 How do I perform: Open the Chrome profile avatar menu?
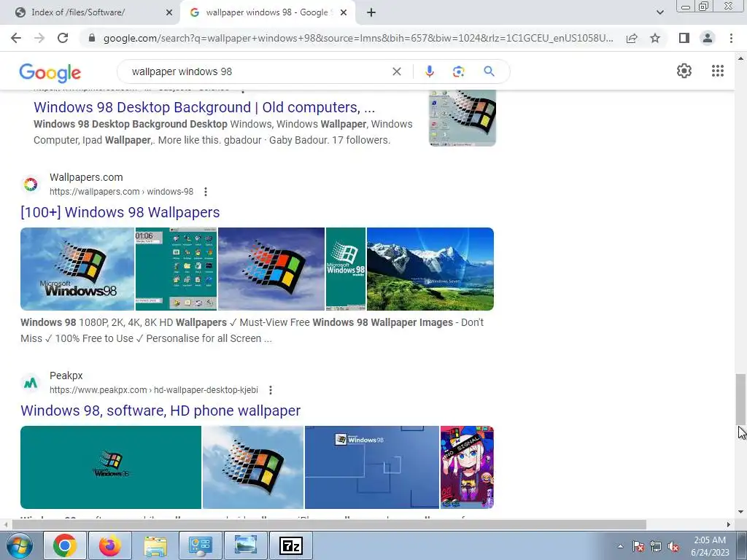pos(708,38)
